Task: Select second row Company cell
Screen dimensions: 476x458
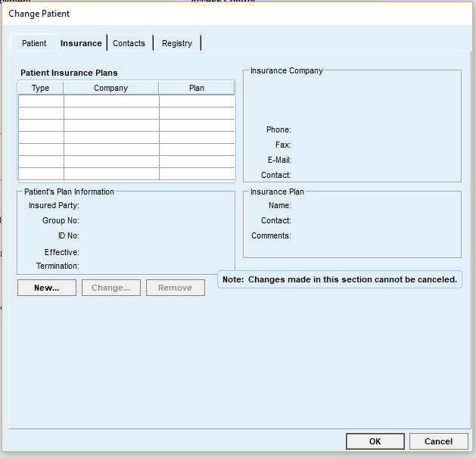Action: [111, 113]
